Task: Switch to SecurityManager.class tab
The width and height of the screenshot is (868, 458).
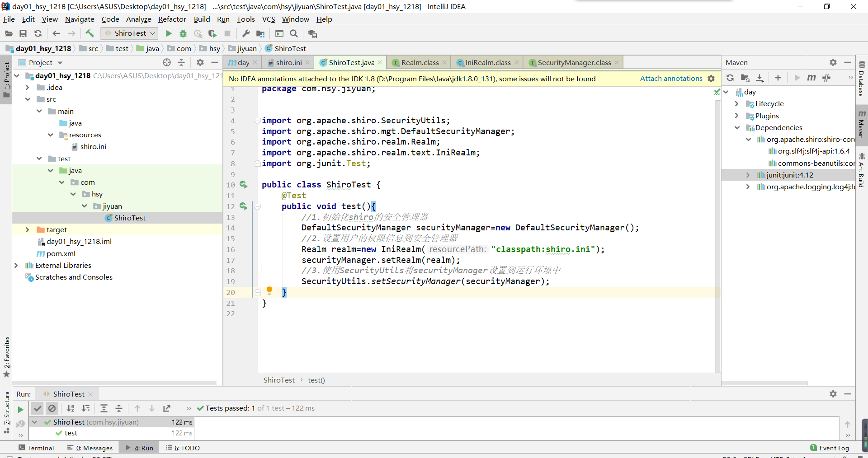Action: click(574, 63)
